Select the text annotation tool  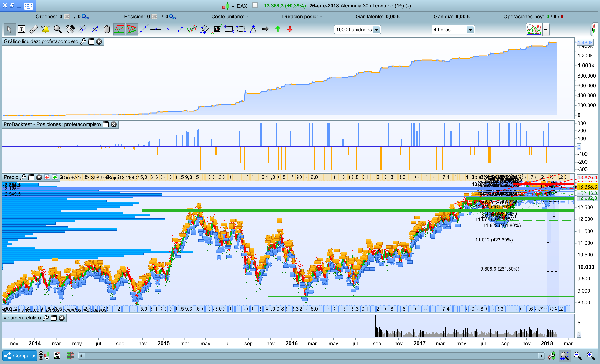[21, 30]
